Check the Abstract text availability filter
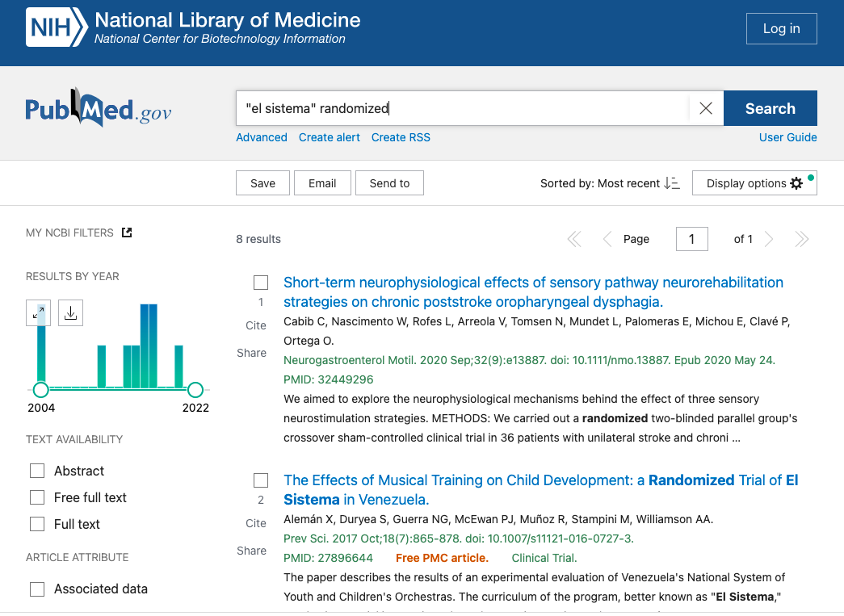This screenshot has width=844, height=616. (37, 471)
